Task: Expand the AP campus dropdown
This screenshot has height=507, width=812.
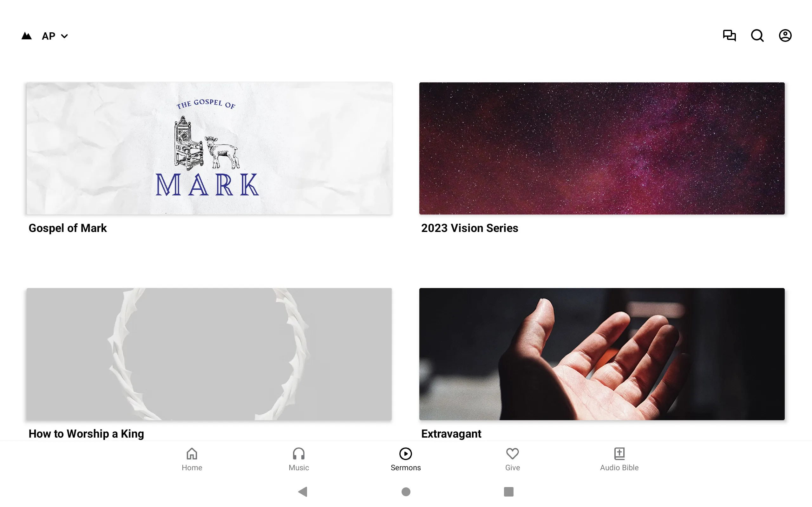Action: click(x=55, y=35)
